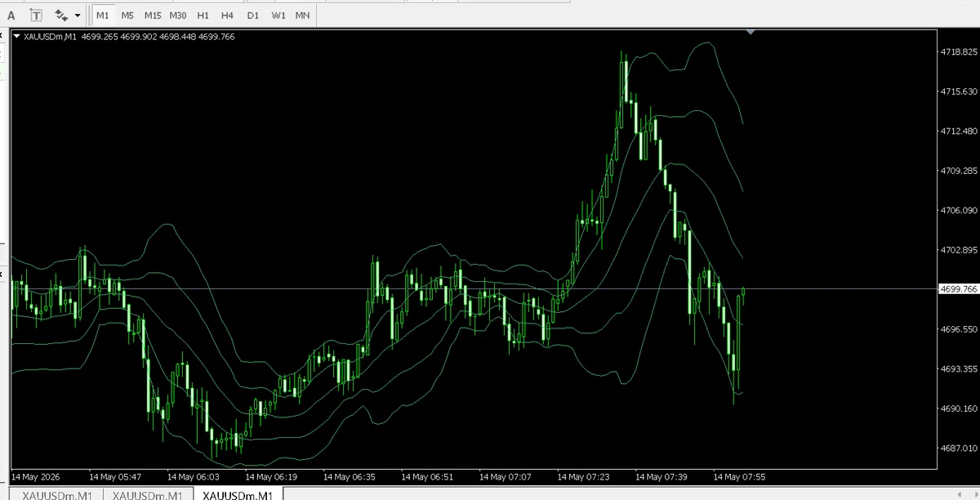Switch chart to W1 timeframe

tap(278, 15)
